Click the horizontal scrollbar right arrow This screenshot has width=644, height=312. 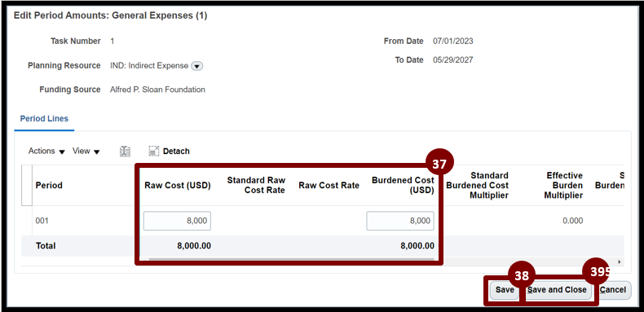[x=620, y=261]
